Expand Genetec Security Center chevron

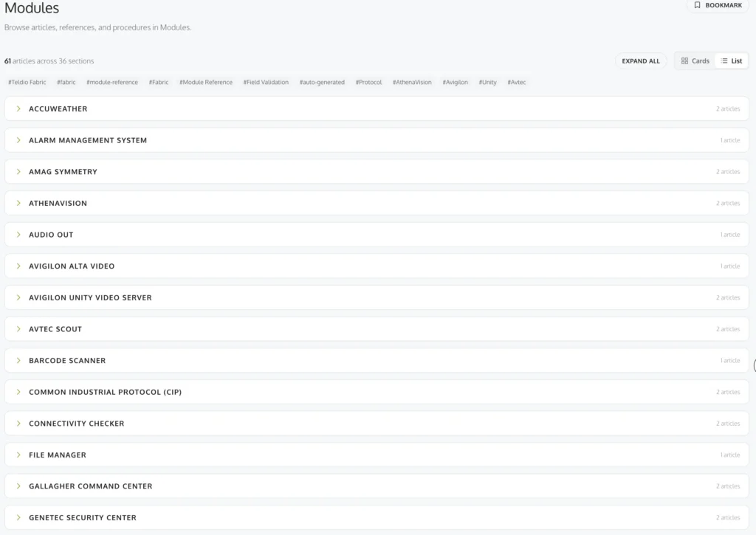(x=18, y=517)
